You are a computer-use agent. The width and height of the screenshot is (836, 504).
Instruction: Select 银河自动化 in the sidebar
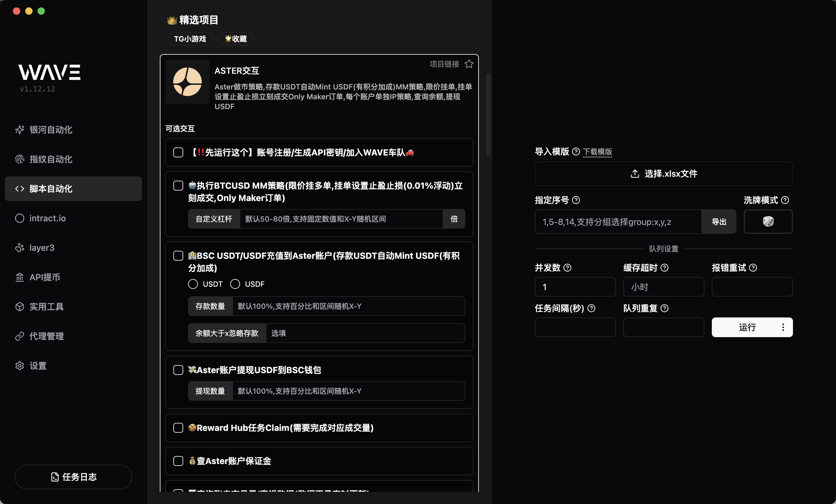coord(51,130)
